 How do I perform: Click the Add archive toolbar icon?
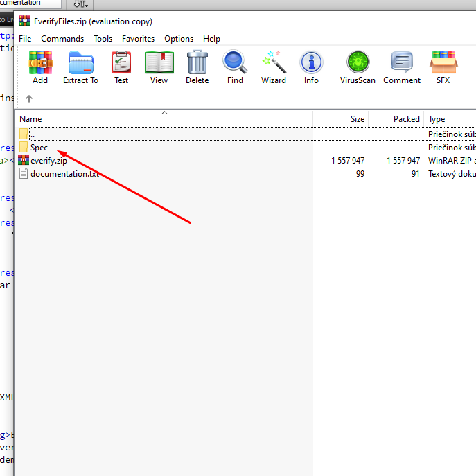tap(40, 62)
